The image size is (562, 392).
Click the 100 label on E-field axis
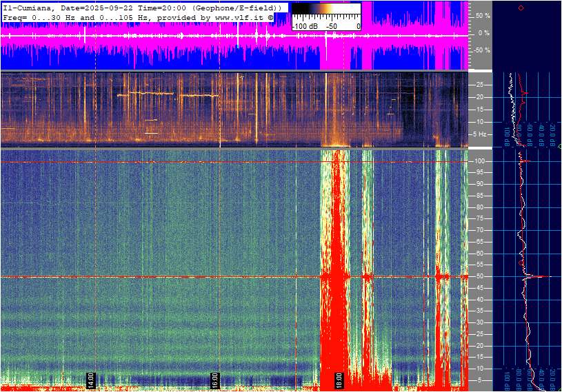point(479,161)
